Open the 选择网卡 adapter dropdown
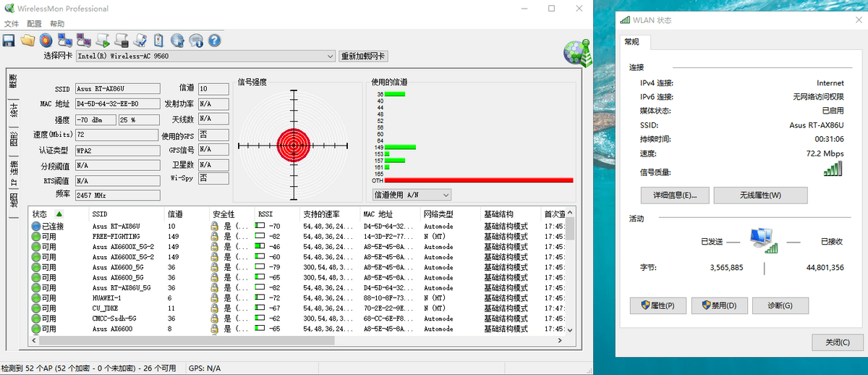Screen dimensions: 868x375 [x=205, y=56]
